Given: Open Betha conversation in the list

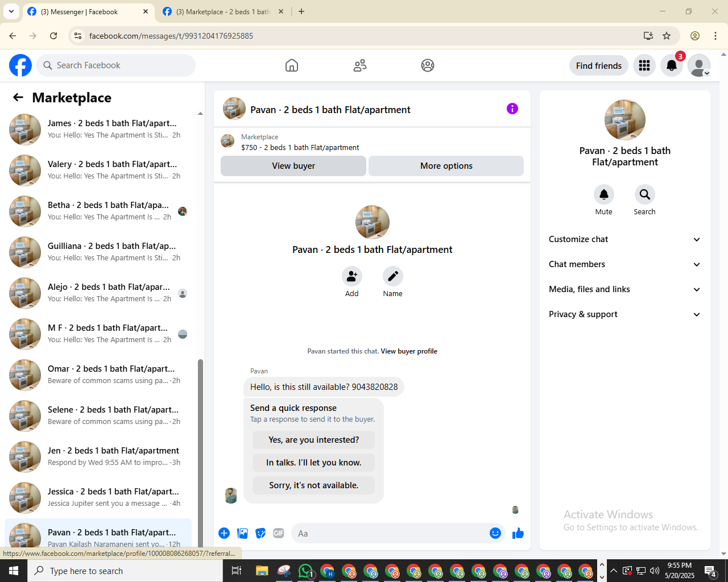Looking at the screenshot, I should pos(98,211).
